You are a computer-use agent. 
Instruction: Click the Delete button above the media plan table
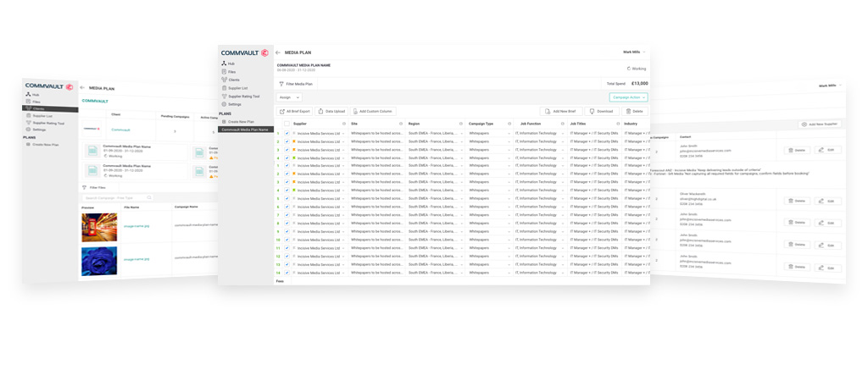pyautogui.click(x=634, y=111)
